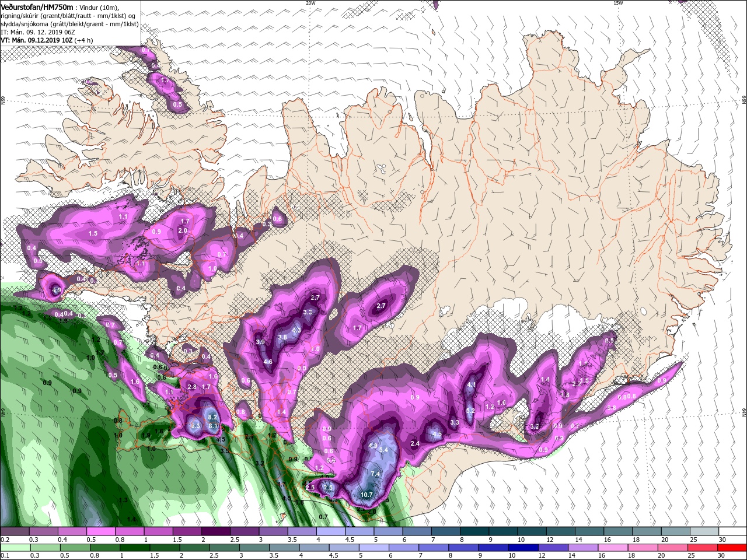The image size is (747, 560).
Task: Click the 5.4 snowfall value label
Action: point(383,450)
